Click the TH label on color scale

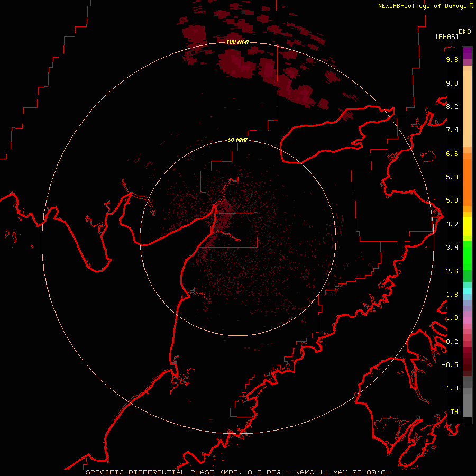point(454,412)
